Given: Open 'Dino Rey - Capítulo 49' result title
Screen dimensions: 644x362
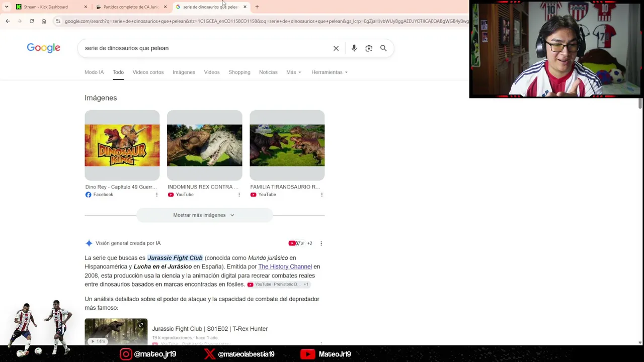Looking at the screenshot, I should (x=121, y=187).
